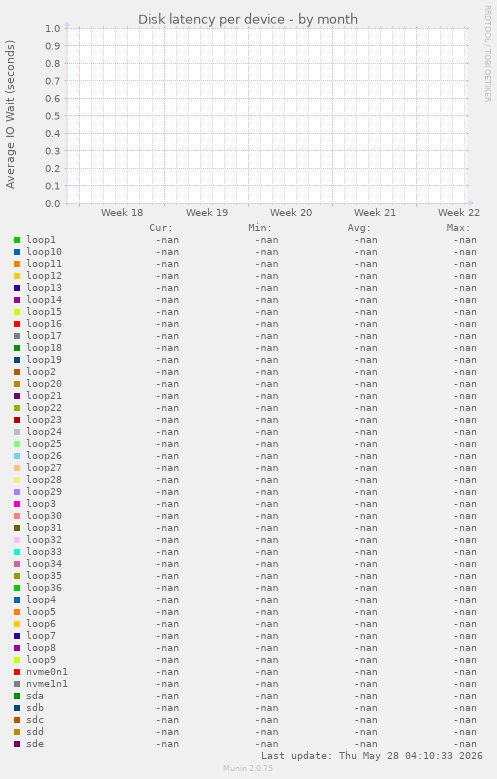Click the 'loop31' legend label
Image resolution: width=497 pixels, height=779 pixels.
[44, 528]
